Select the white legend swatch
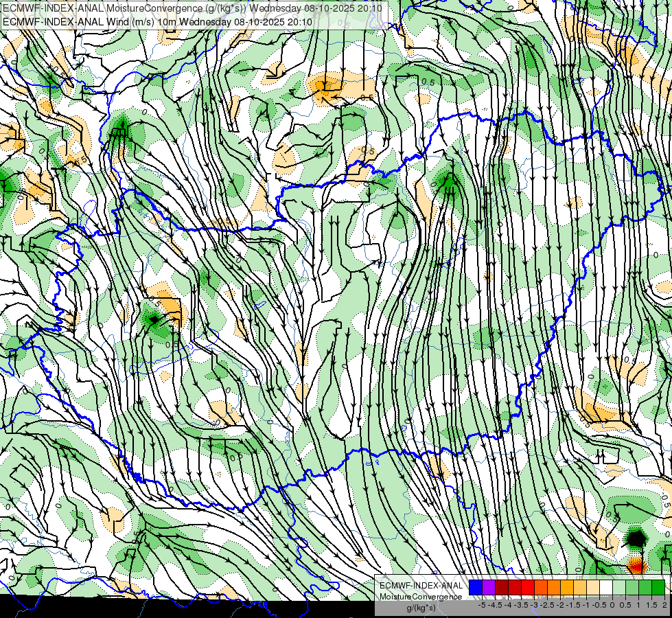 [606, 587]
